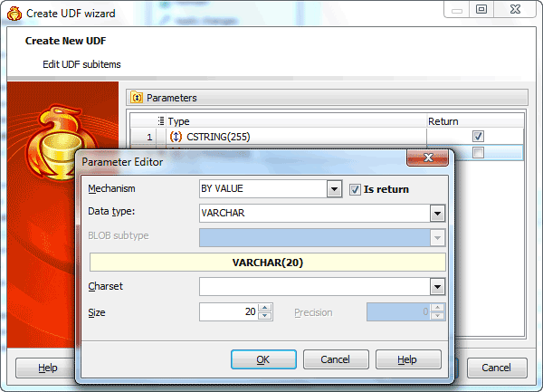The image size is (543, 392).
Task: Open the Mechanism BY VALUE dropdown
Action: [334, 189]
